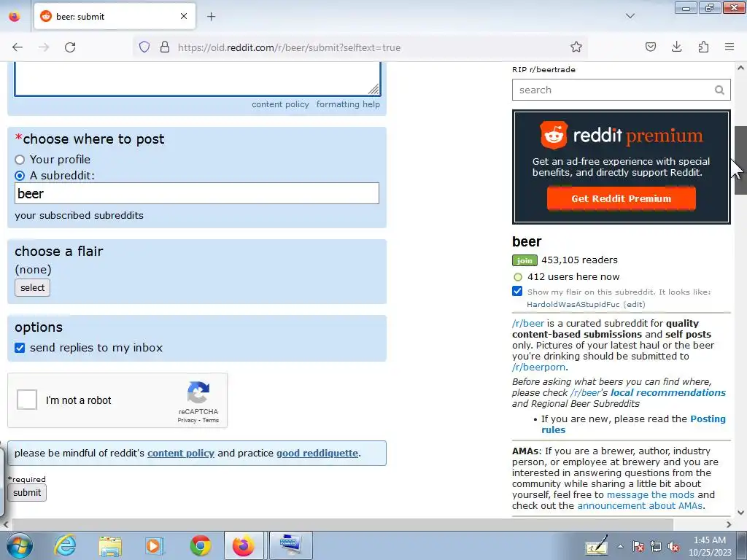
Task: Open Windows Media Player taskbar icon
Action: coord(155,545)
